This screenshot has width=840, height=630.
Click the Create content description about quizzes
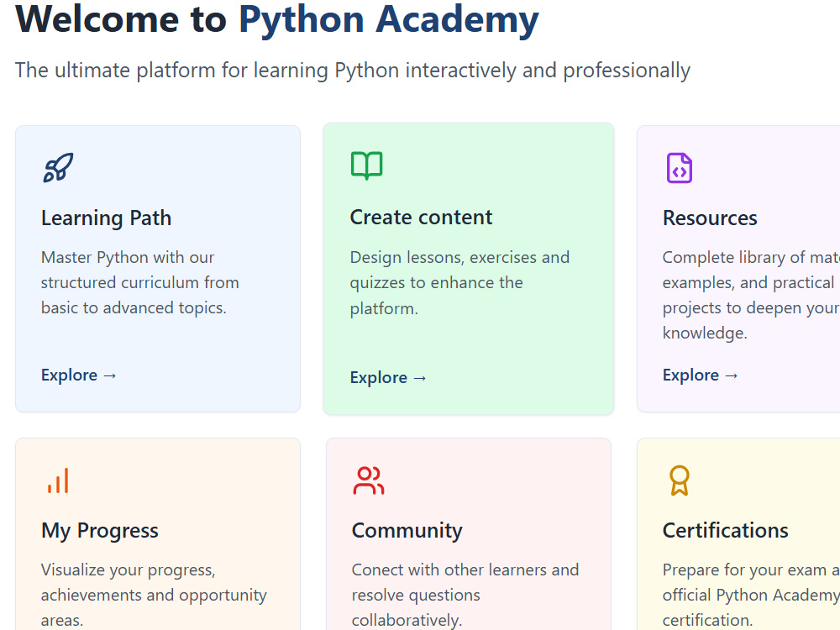point(459,282)
